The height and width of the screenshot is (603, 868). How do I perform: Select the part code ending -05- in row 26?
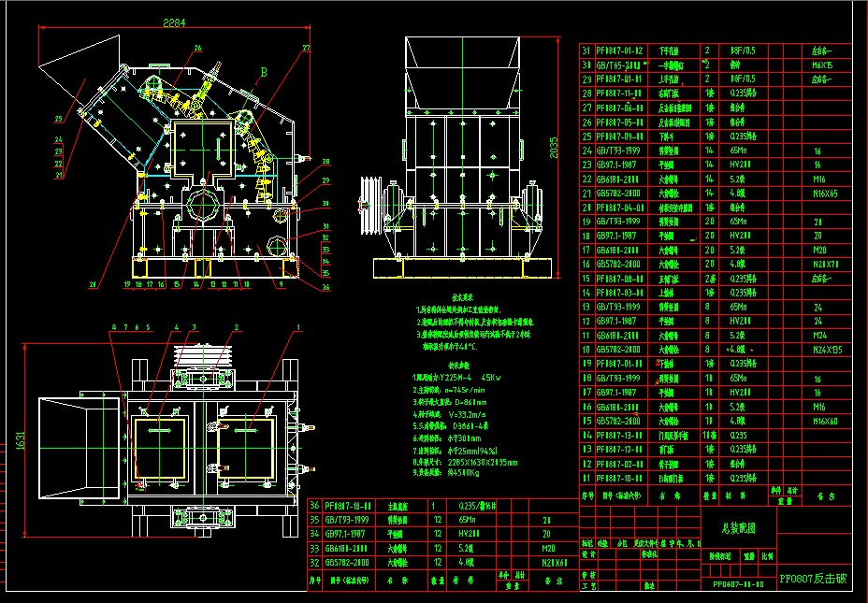[619, 122]
